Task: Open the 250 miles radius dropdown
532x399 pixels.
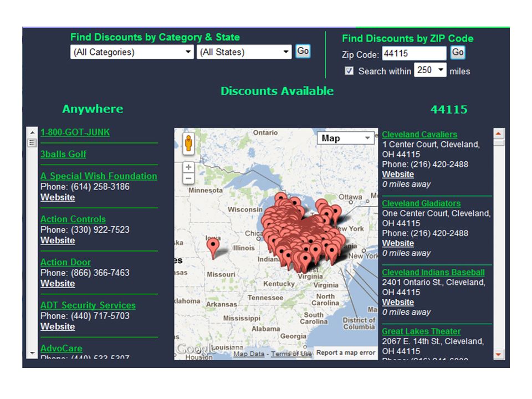Action: [x=430, y=70]
